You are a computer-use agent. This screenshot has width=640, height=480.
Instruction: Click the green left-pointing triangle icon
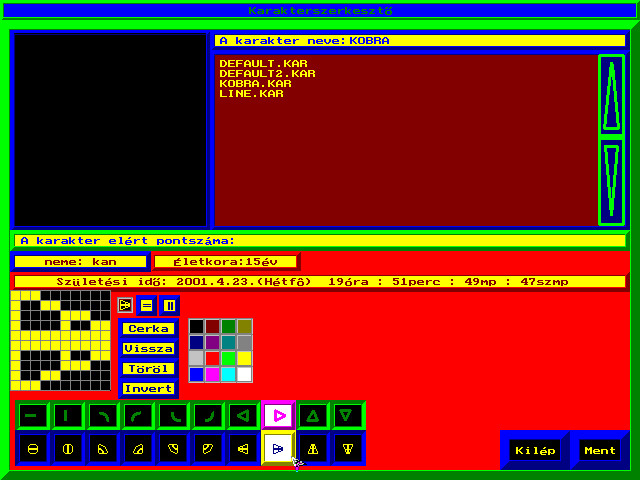tap(242, 415)
